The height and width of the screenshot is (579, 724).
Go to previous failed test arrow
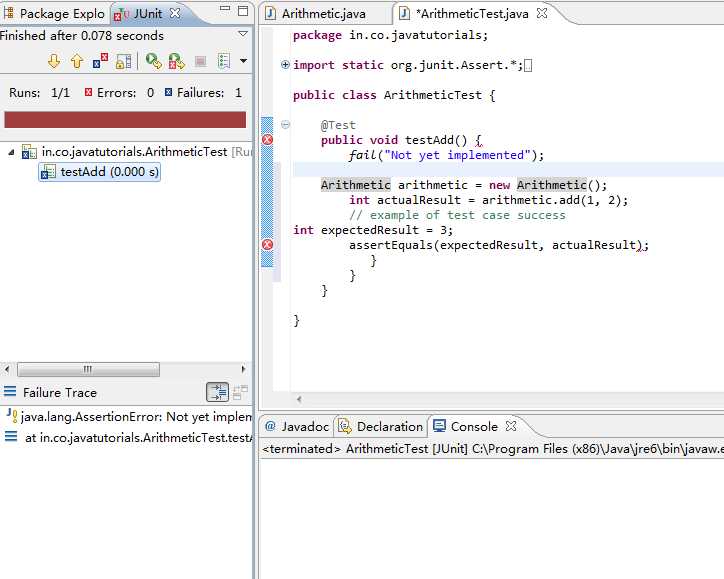click(77, 61)
